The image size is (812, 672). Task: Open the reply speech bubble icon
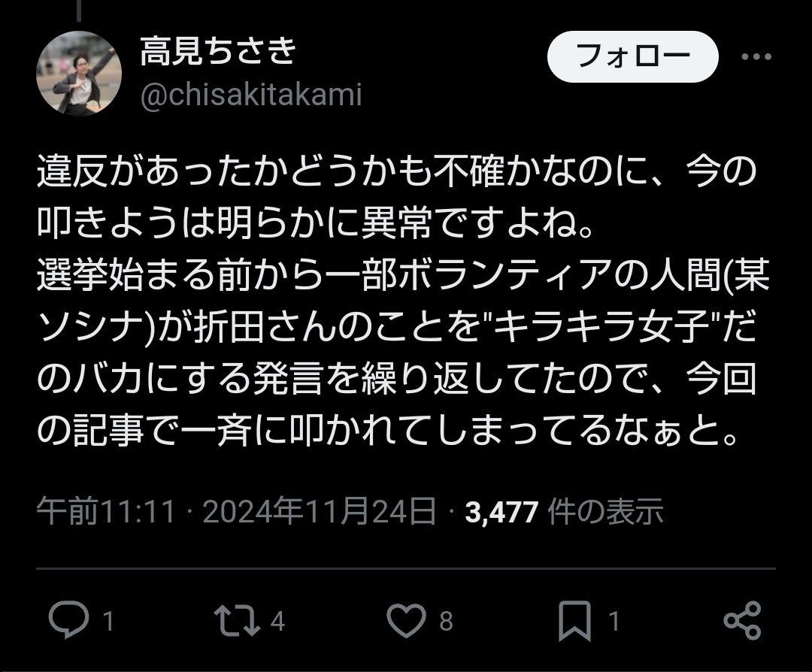coord(68,619)
